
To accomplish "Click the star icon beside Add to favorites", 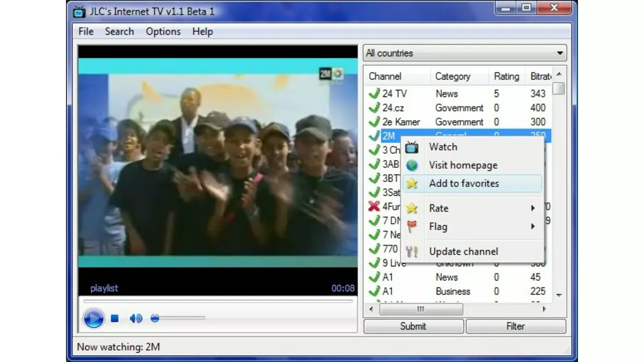I will 412,183.
